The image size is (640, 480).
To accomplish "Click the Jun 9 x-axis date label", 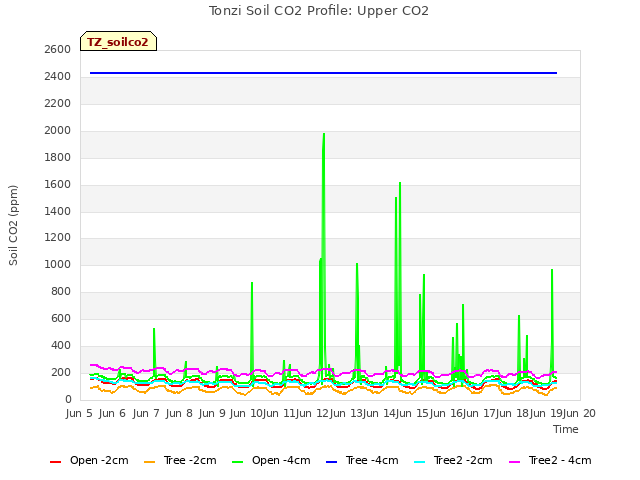I will 212,413.
